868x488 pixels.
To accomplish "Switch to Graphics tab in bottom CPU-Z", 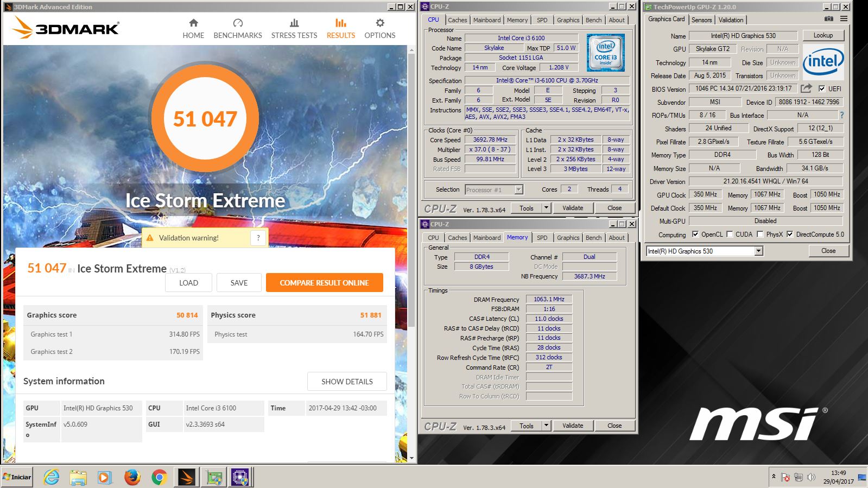I will coord(568,238).
